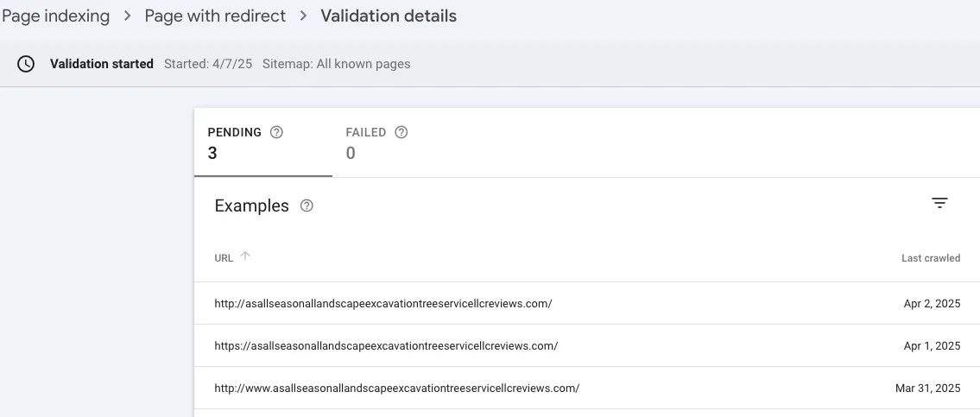
Task: Select the http://www URL row
Action: click(x=396, y=388)
